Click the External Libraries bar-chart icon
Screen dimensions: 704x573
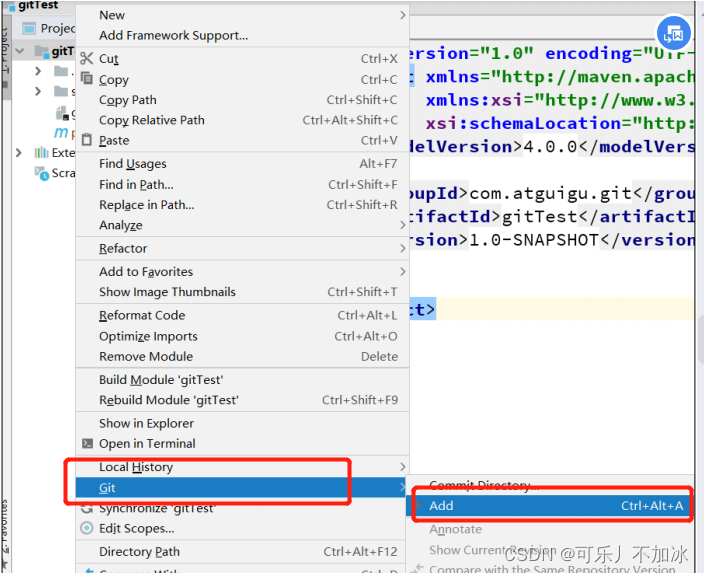[x=42, y=153]
